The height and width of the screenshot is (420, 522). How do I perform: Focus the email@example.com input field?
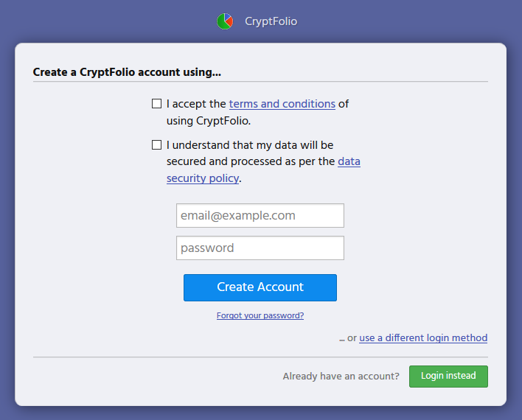pos(260,216)
